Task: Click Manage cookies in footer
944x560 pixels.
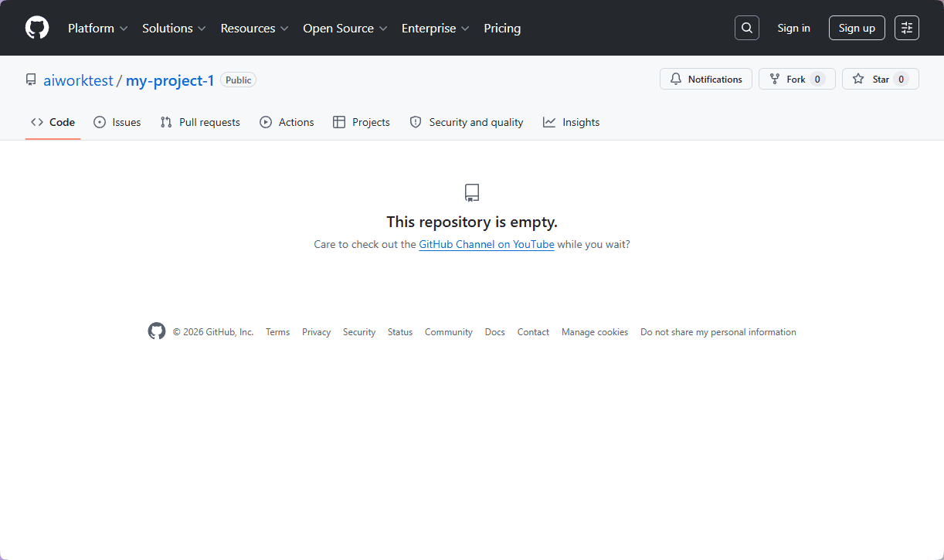Action: pyautogui.click(x=595, y=332)
